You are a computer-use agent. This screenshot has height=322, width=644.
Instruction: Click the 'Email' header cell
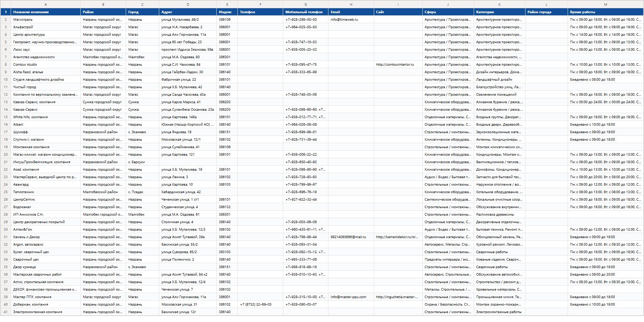[x=351, y=12]
